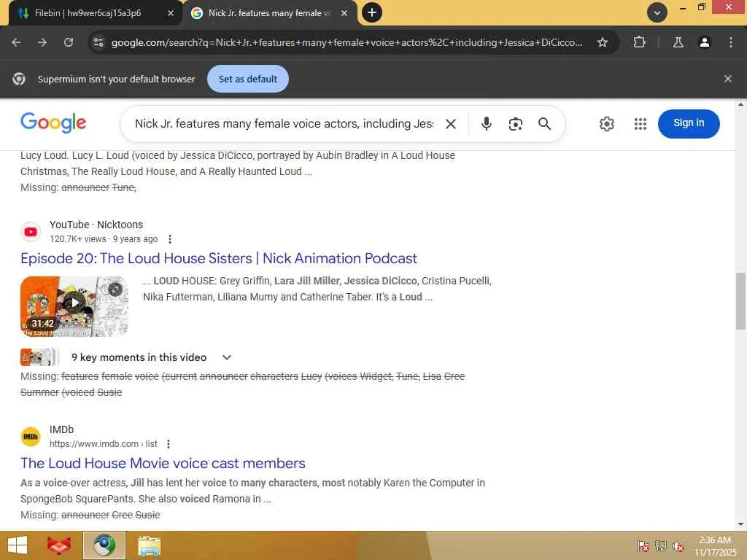Screen dimensions: 747x560
Task: Open the YouTube favicon of Nicktoons result
Action: pyautogui.click(x=31, y=232)
